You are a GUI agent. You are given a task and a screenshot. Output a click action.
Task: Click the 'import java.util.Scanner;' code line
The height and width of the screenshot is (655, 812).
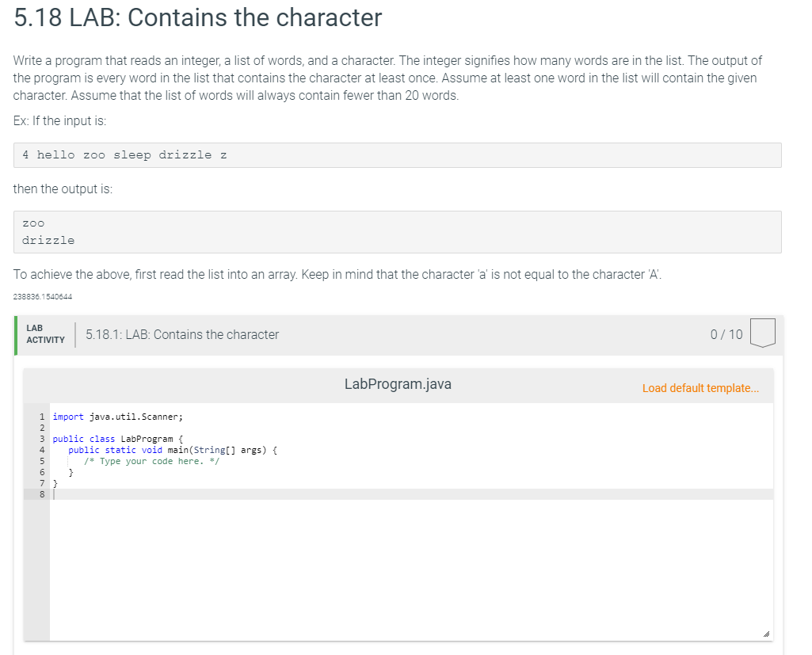coord(117,417)
